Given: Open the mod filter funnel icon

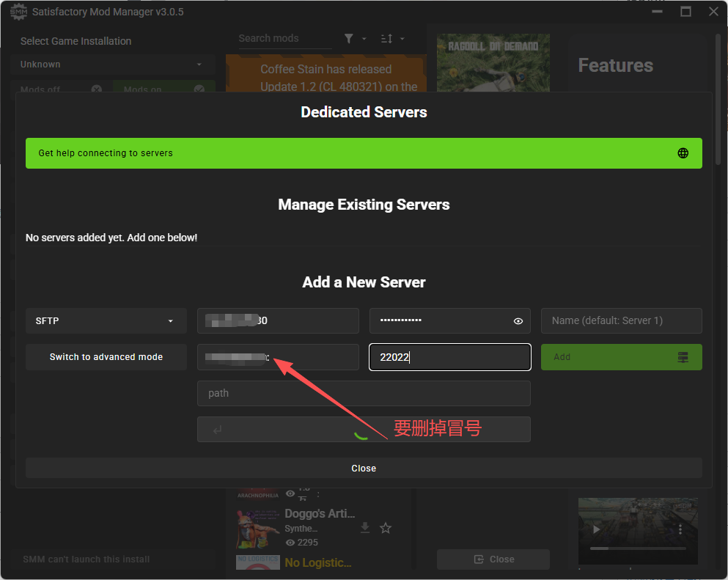Looking at the screenshot, I should pyautogui.click(x=349, y=39).
